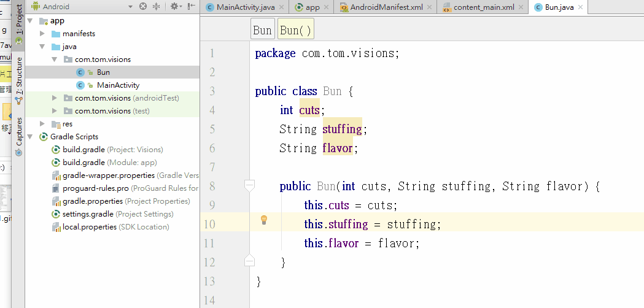Close the MainActivity.java tab

coord(281,7)
